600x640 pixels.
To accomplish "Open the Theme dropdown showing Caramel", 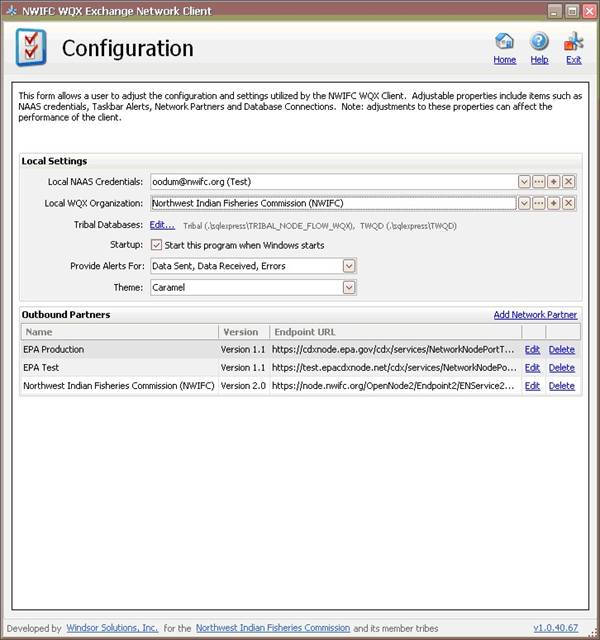I will [349, 287].
